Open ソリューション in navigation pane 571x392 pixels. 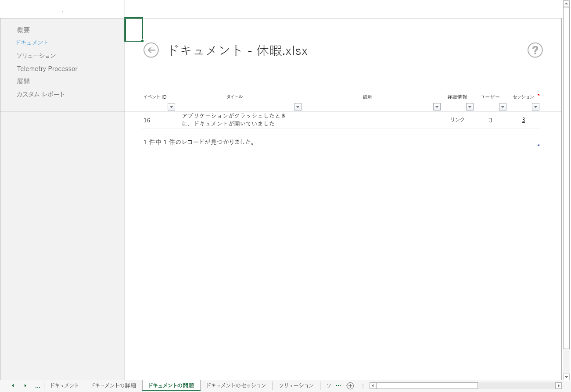pos(36,56)
